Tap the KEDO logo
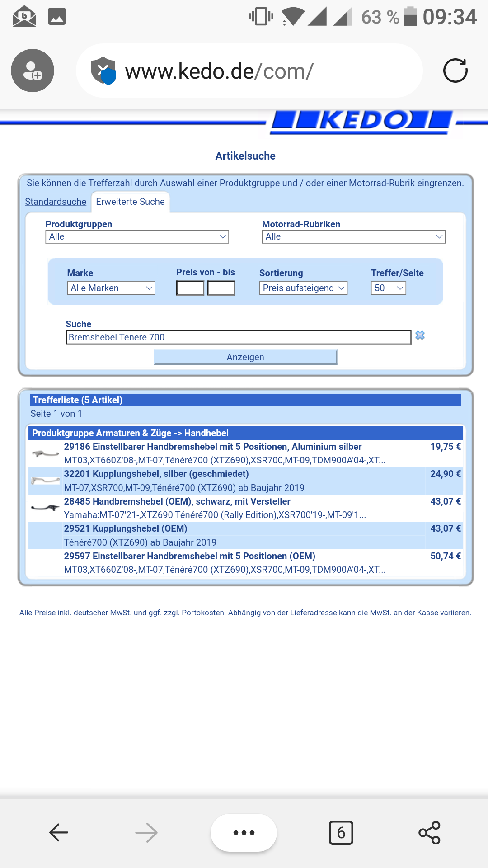 click(x=361, y=122)
